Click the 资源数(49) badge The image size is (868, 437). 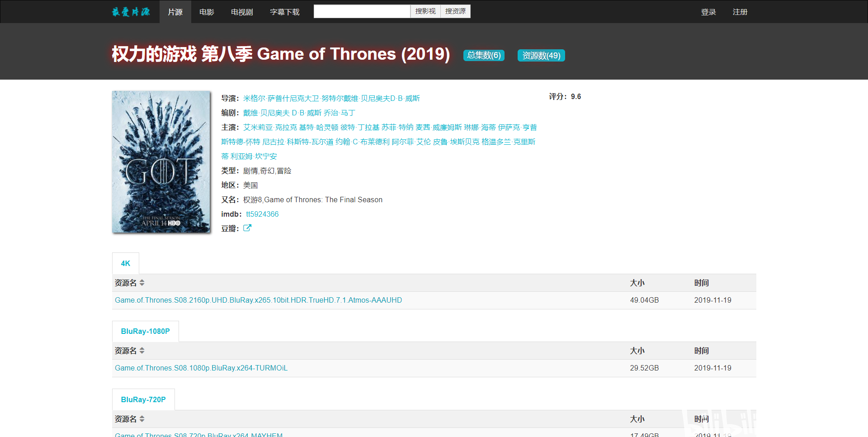541,55
